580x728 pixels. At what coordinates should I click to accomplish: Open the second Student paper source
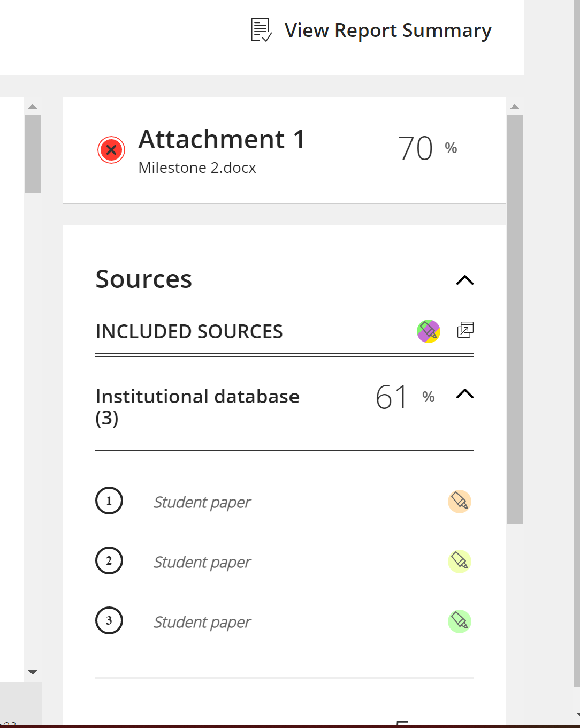[202, 562]
